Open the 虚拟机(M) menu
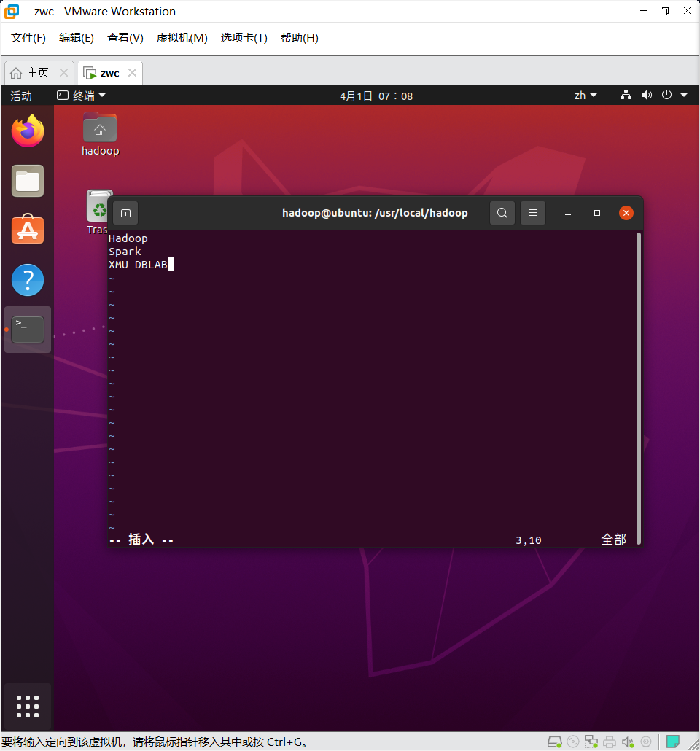Screen dimensions: 700x751 pyautogui.click(x=182, y=38)
